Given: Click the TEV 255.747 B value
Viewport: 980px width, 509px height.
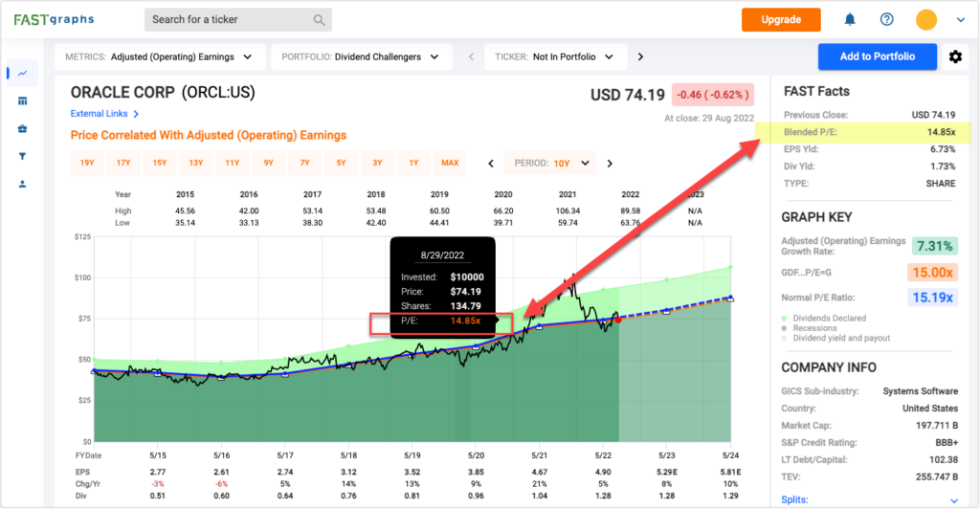Looking at the screenshot, I should pos(937,477).
